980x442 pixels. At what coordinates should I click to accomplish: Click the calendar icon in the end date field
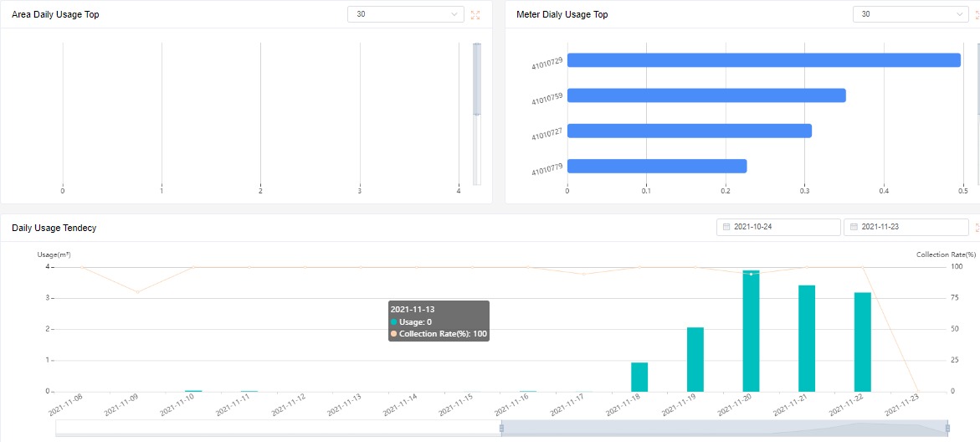pos(853,228)
